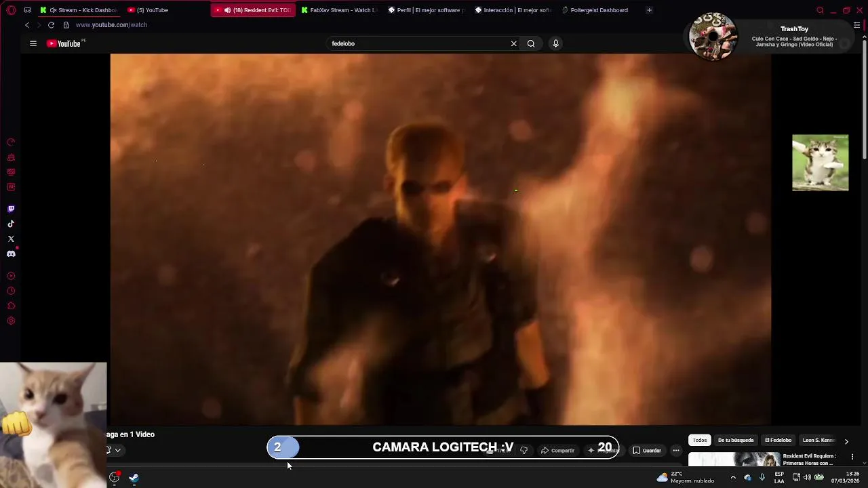Image resolution: width=868 pixels, height=488 pixels.
Task: Select the Leon S. Kennedy chip
Action: tap(818, 440)
